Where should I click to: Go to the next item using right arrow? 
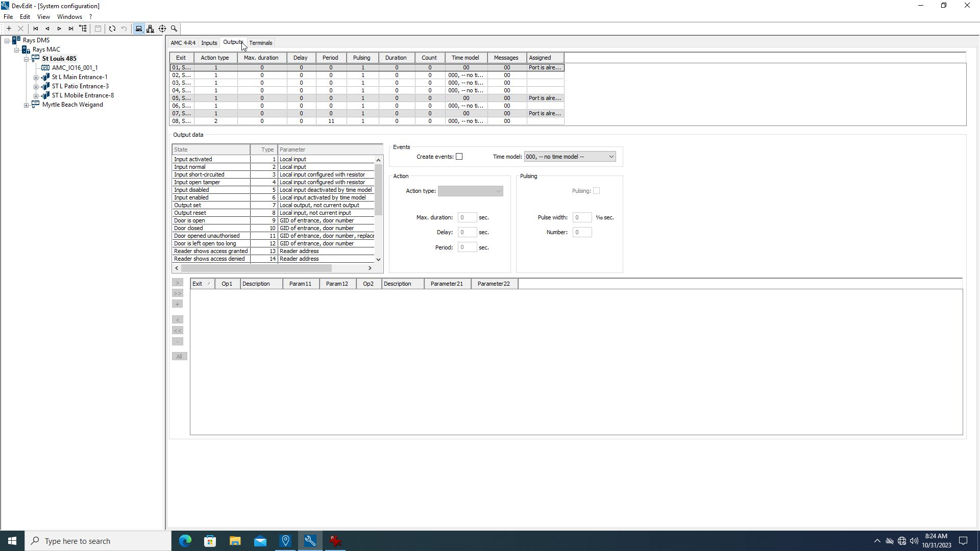(x=59, y=29)
